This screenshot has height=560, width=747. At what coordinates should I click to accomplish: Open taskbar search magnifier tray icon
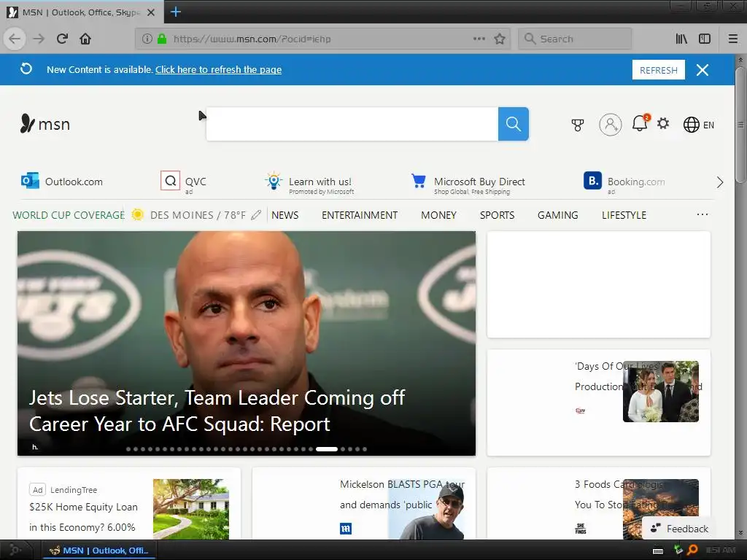coord(693,551)
